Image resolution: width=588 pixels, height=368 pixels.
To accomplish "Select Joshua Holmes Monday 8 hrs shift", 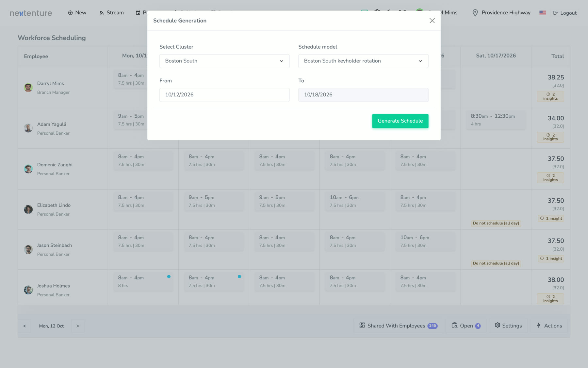I will pyautogui.click(x=143, y=281).
